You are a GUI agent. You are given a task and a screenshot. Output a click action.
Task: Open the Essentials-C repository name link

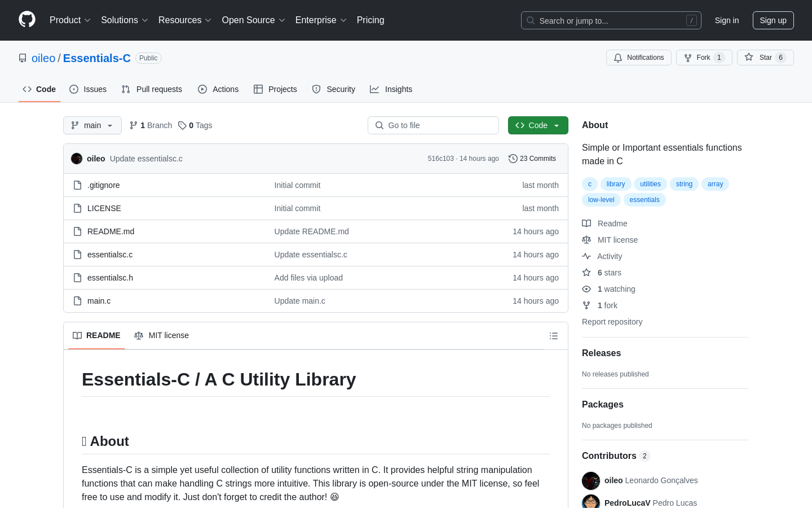pos(97,58)
